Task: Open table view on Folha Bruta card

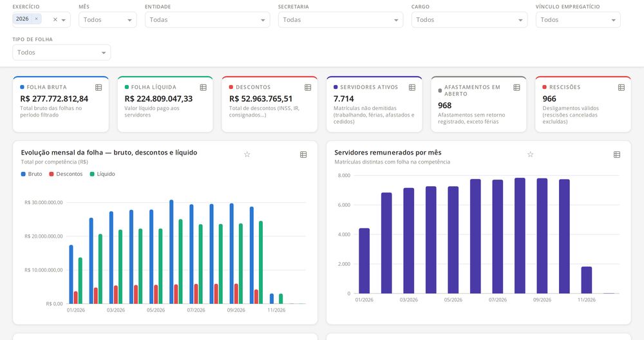Action: coord(99,88)
